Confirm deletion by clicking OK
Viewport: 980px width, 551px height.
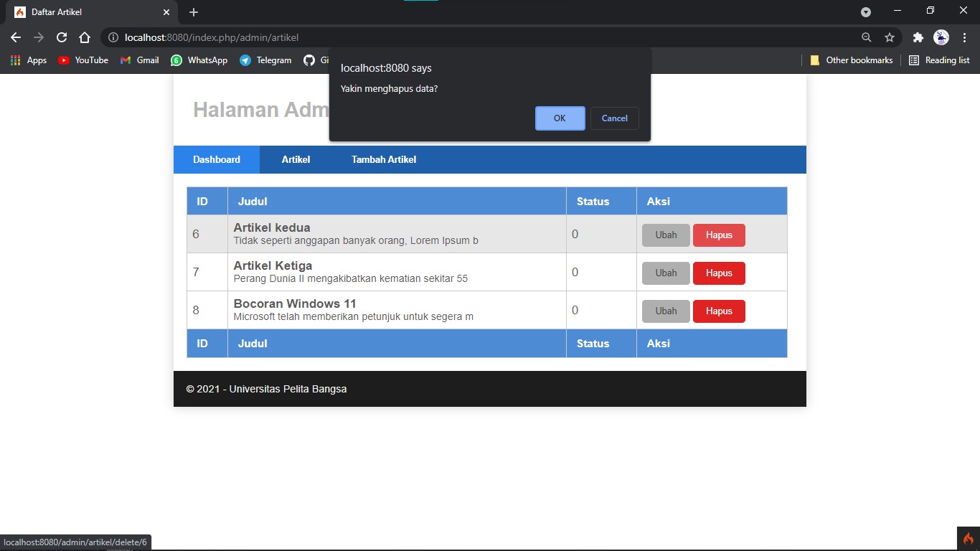click(x=560, y=118)
